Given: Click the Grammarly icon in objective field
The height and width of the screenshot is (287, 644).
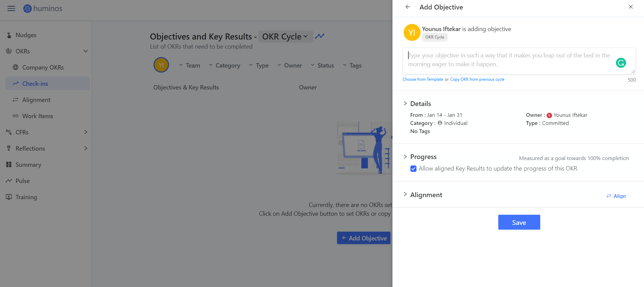Looking at the screenshot, I should (621, 63).
